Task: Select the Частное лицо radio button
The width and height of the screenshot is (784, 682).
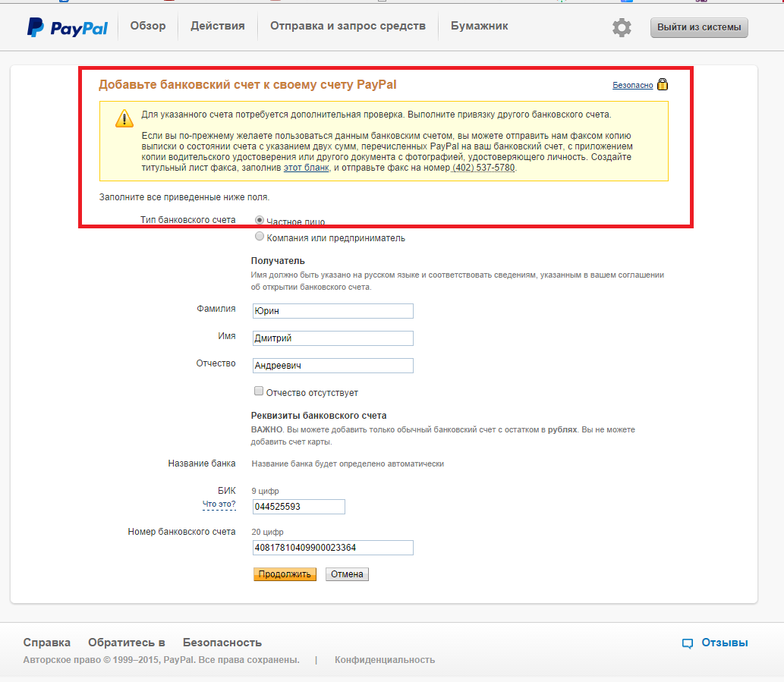Action: pyautogui.click(x=260, y=220)
